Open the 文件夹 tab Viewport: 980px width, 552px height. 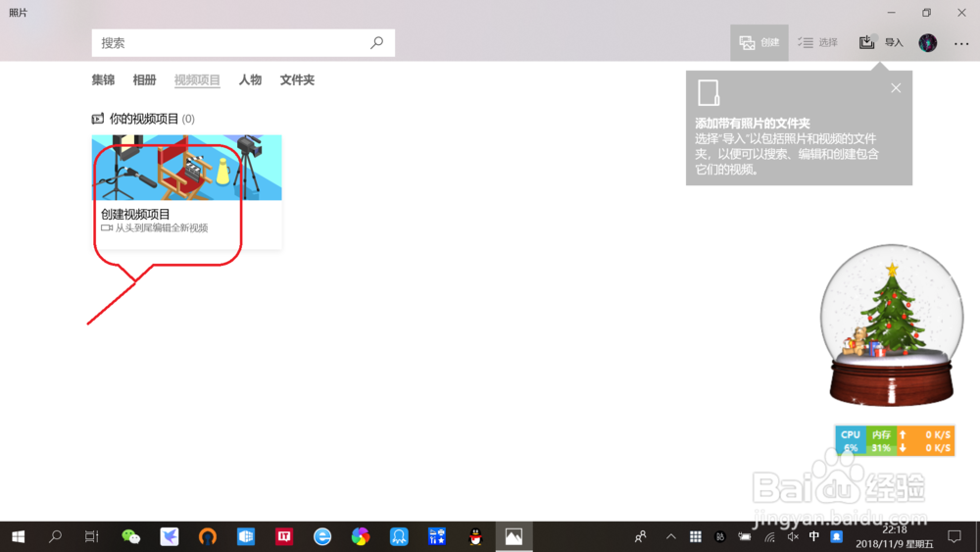click(x=297, y=80)
